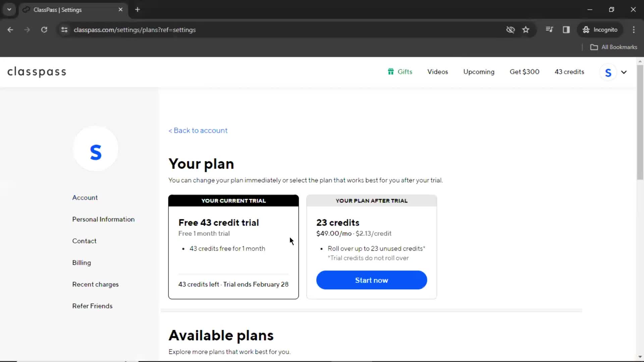Expand the account profile dropdown arrow
Screen dimensions: 644x362
[x=624, y=72]
